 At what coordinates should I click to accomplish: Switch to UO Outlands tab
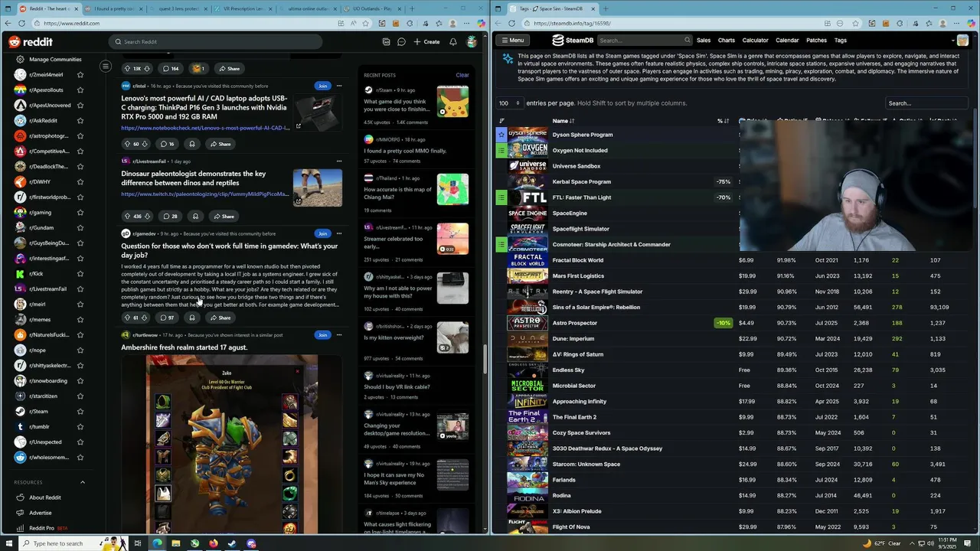pyautogui.click(x=372, y=8)
